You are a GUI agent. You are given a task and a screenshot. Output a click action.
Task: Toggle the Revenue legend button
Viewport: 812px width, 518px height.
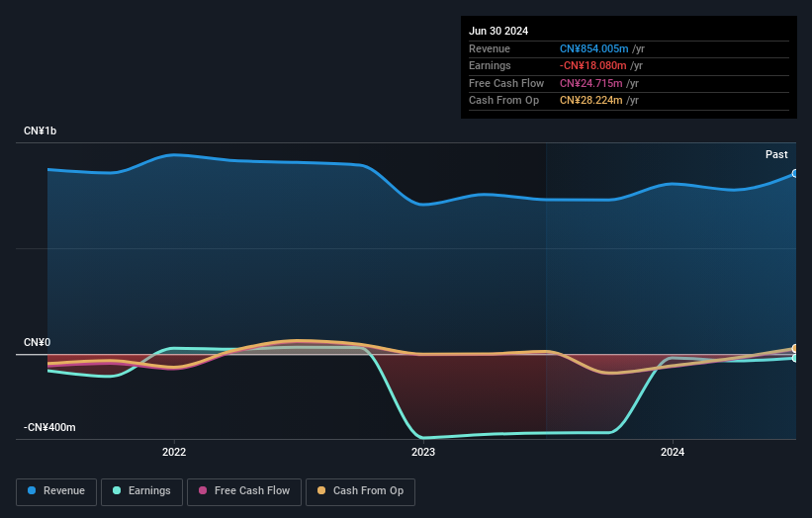point(56,491)
